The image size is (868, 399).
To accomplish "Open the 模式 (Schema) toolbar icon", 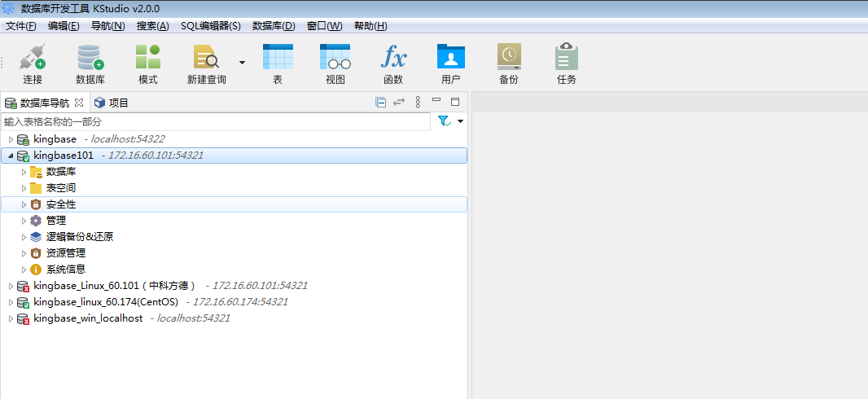I will (x=147, y=59).
